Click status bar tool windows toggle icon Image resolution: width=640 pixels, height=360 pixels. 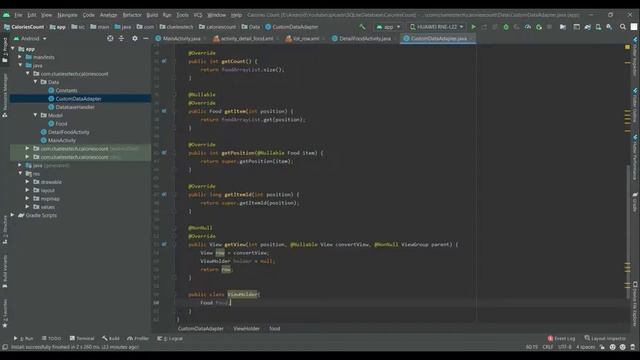(5, 347)
